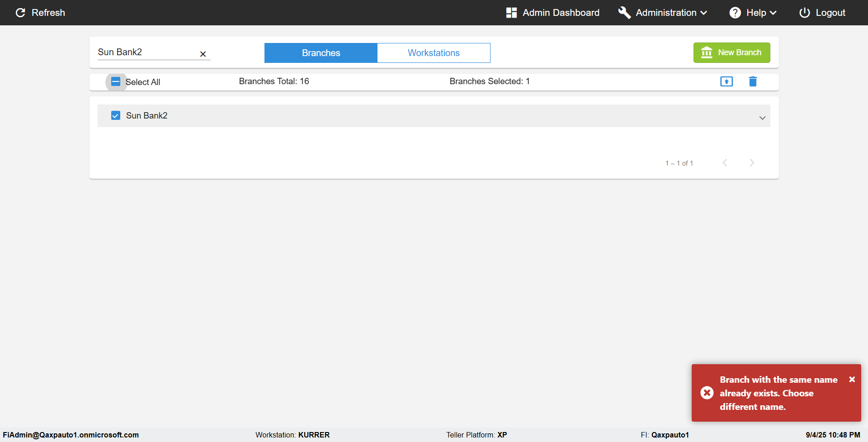Image resolution: width=868 pixels, height=442 pixels.
Task: Click the FI: Qaxpauto1 status entry
Action: [665, 435]
